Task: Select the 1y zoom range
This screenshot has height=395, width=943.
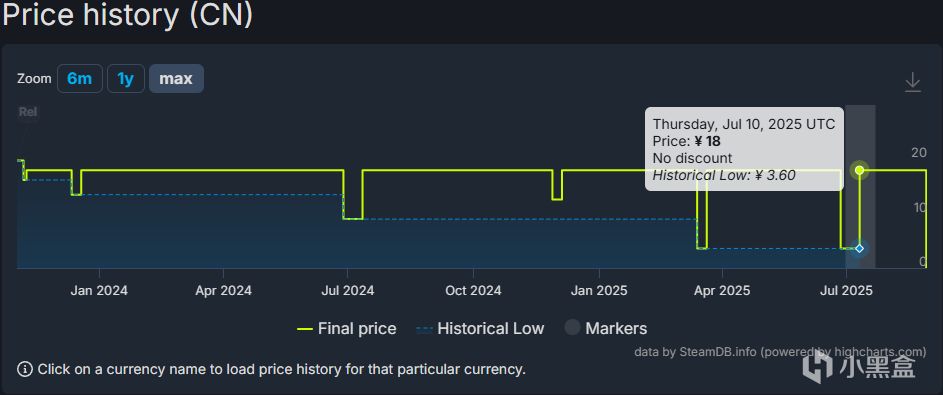Action: point(126,79)
